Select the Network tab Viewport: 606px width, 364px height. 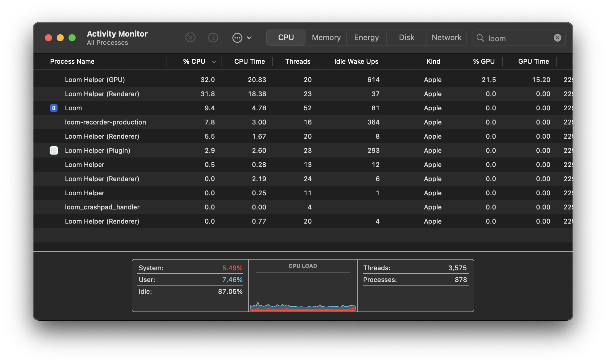(446, 38)
